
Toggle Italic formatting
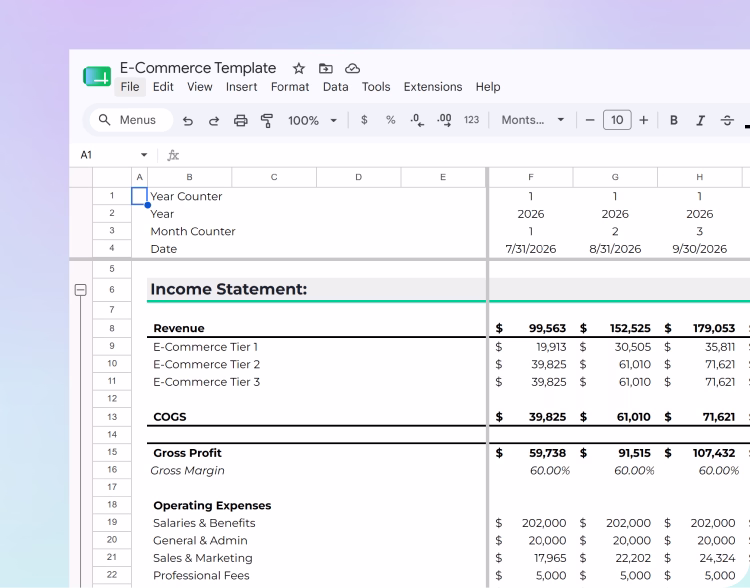[x=700, y=120]
